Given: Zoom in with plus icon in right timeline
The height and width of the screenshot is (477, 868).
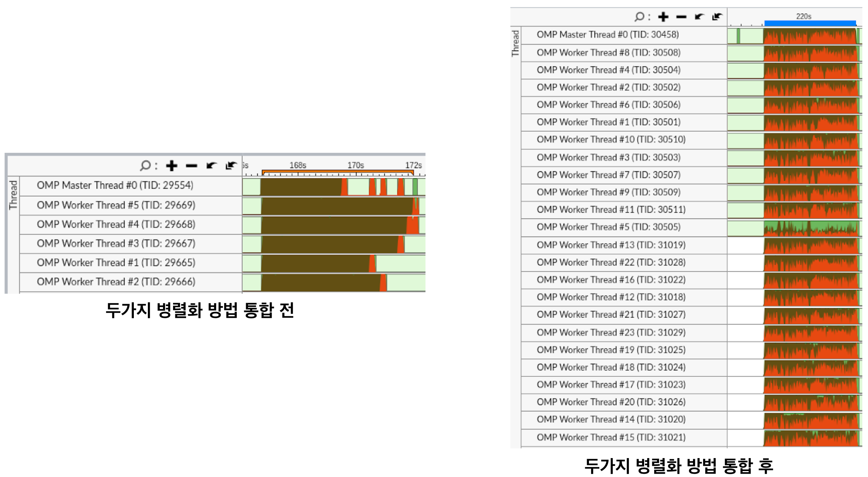Looking at the screenshot, I should (x=663, y=17).
